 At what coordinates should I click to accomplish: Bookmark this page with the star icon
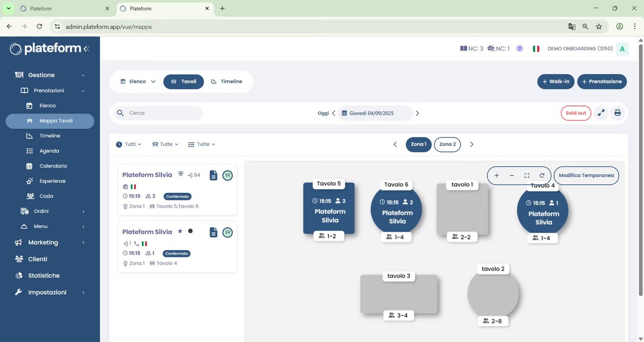point(599,27)
